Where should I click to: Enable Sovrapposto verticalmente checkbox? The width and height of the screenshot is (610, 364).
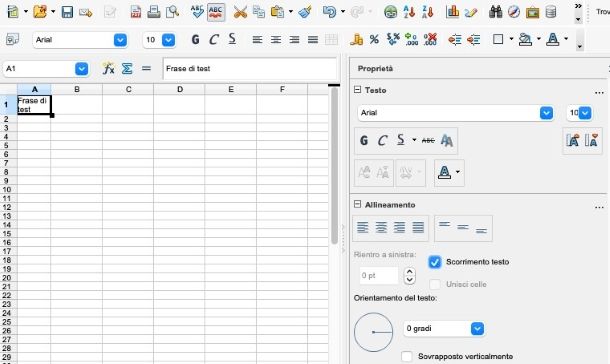tap(407, 356)
